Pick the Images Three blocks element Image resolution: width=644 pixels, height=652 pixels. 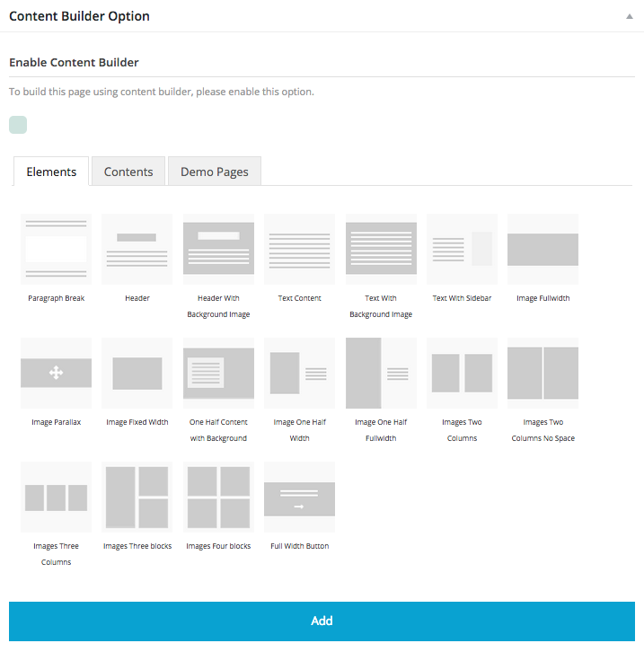point(137,497)
